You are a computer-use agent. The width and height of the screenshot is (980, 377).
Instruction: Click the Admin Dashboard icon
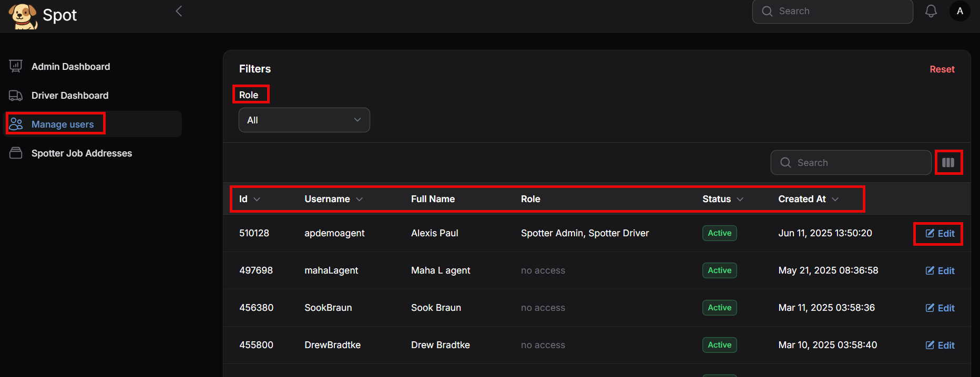[x=16, y=66]
